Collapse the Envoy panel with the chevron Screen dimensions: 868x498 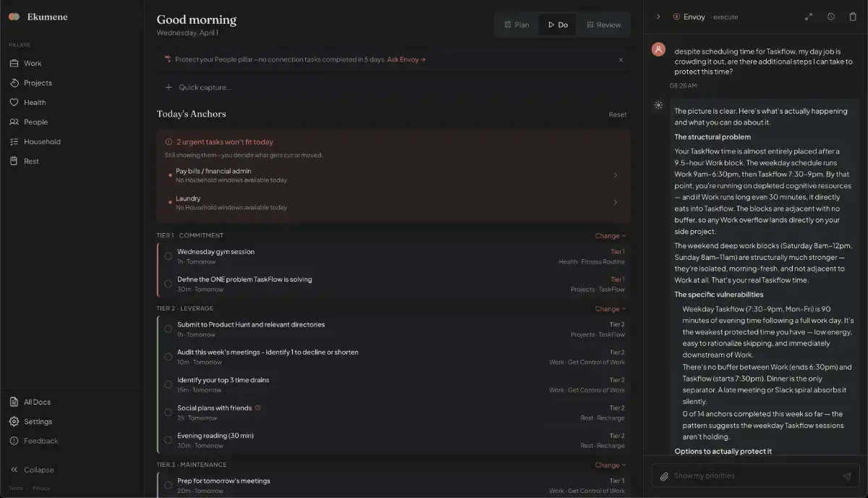[x=658, y=17]
